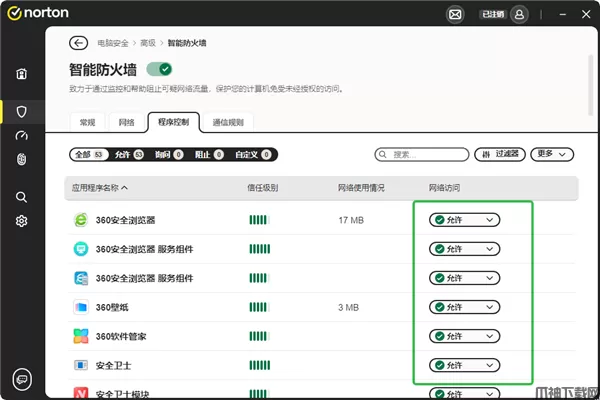Open 允许 dropdown for 360安全浏览器
Viewport: 600px width, 400px height.
tap(464, 220)
